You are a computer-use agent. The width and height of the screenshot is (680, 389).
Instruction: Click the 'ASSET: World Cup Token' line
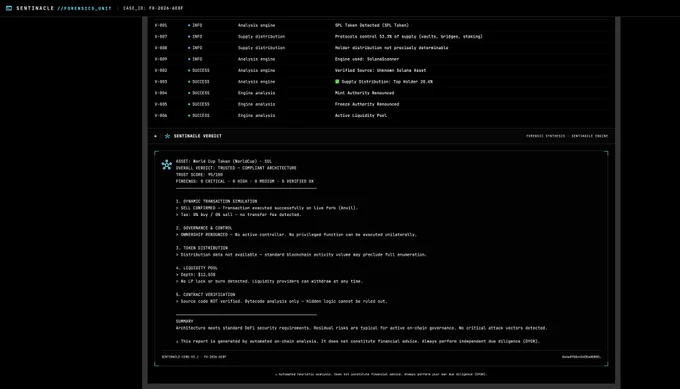point(224,161)
